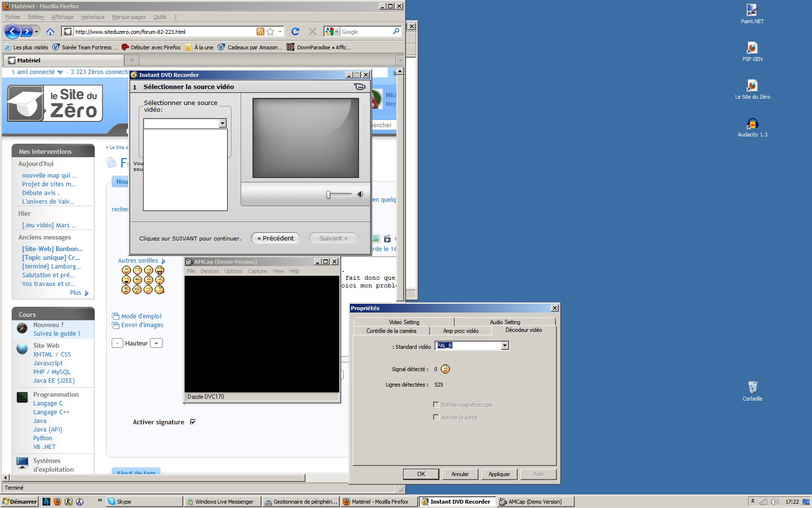Open the PHP / MySQL course link
Image resolution: width=812 pixels, height=508 pixels.
[x=52, y=372]
